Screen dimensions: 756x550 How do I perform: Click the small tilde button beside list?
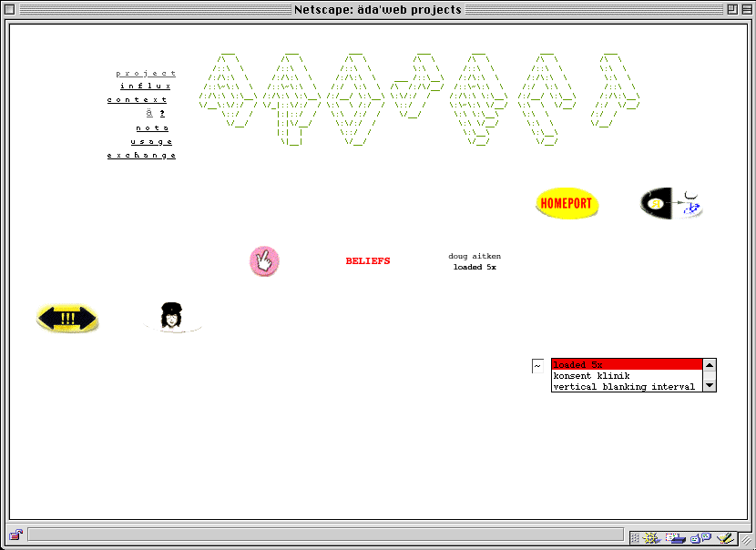click(537, 366)
